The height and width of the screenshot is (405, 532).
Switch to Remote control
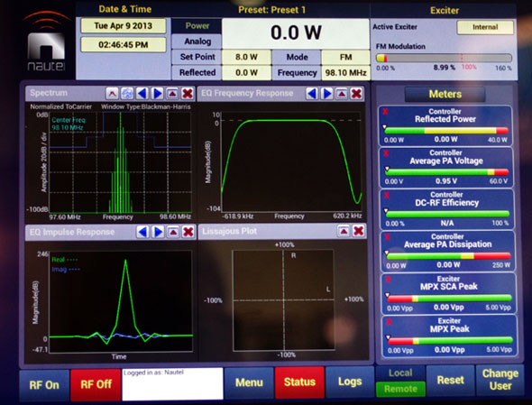pyautogui.click(x=400, y=389)
